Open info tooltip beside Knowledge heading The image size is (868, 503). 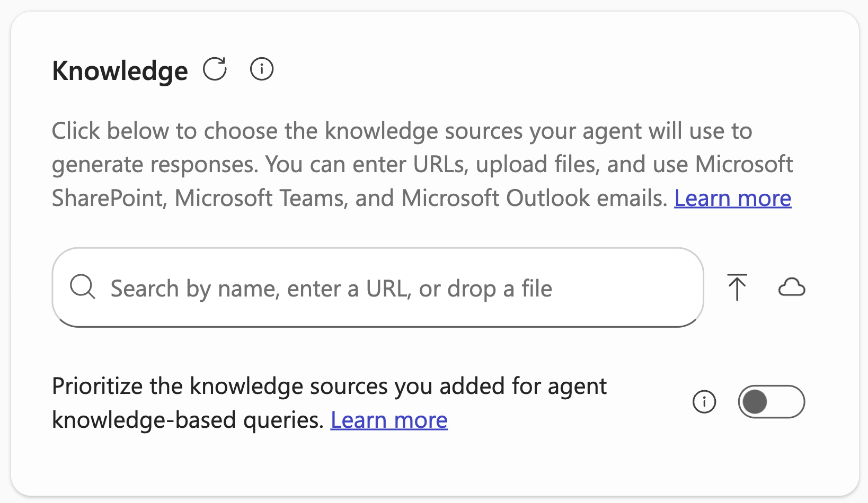[261, 69]
